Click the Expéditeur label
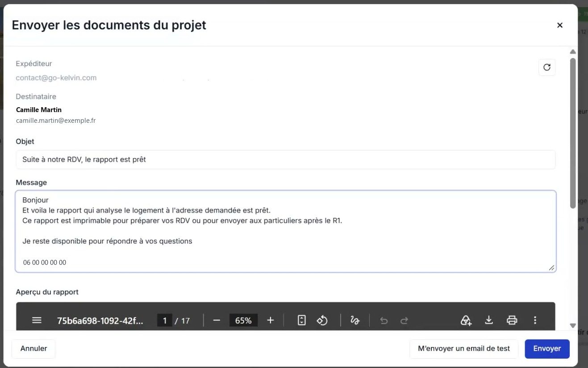 [34, 64]
